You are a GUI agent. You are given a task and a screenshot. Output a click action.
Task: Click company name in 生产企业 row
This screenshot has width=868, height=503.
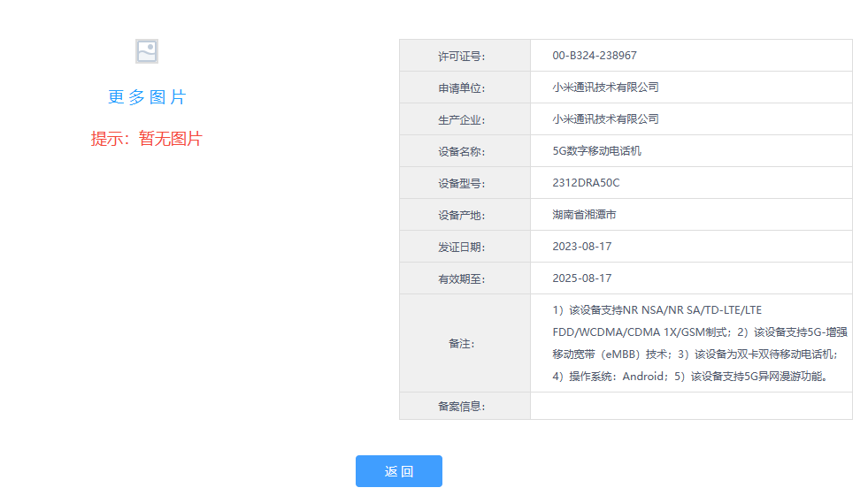point(605,119)
